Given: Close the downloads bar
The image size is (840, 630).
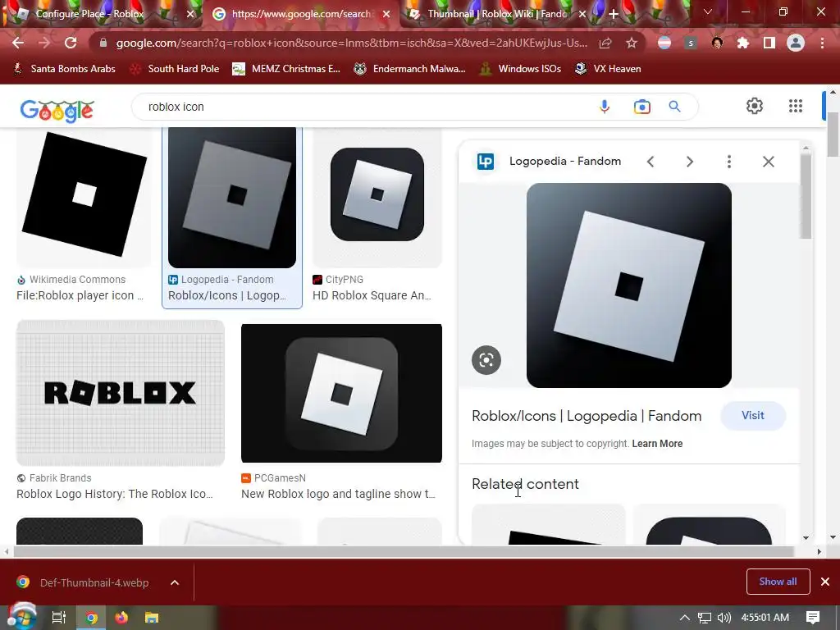Looking at the screenshot, I should click(825, 582).
